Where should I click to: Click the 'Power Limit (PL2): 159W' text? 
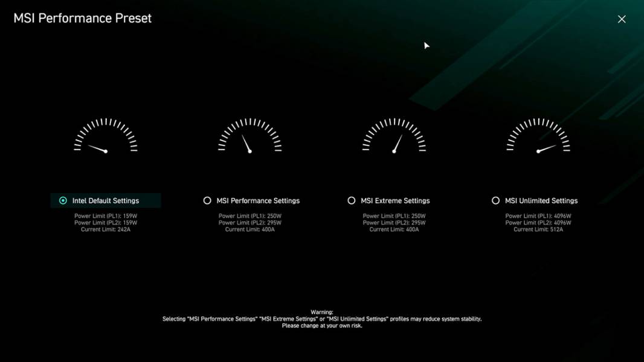(x=106, y=223)
